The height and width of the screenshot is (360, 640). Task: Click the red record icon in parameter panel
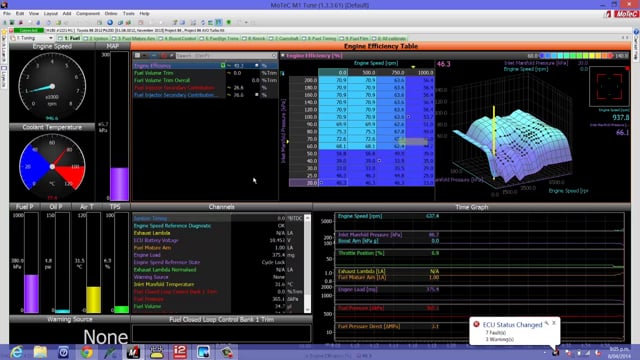[163, 56]
